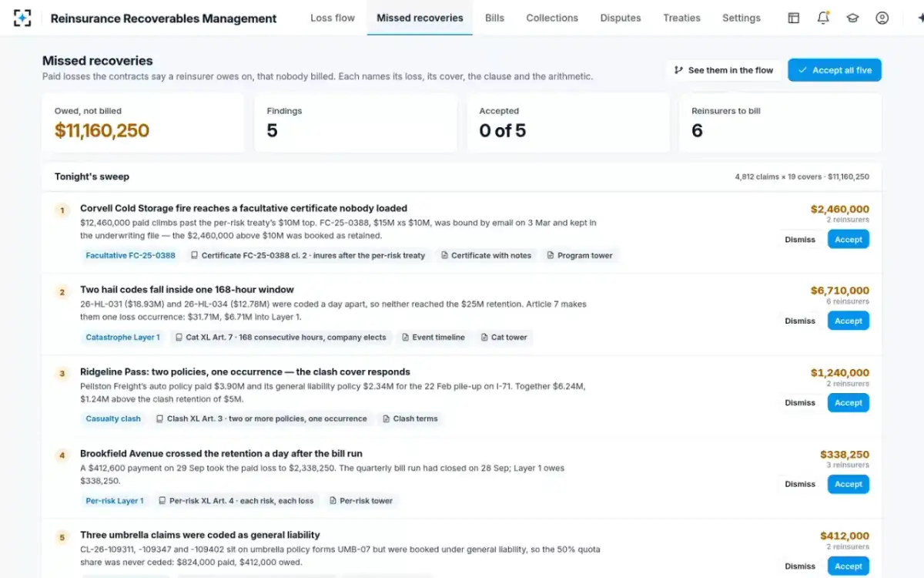Click the $338,250 recovery amount

tap(845, 454)
